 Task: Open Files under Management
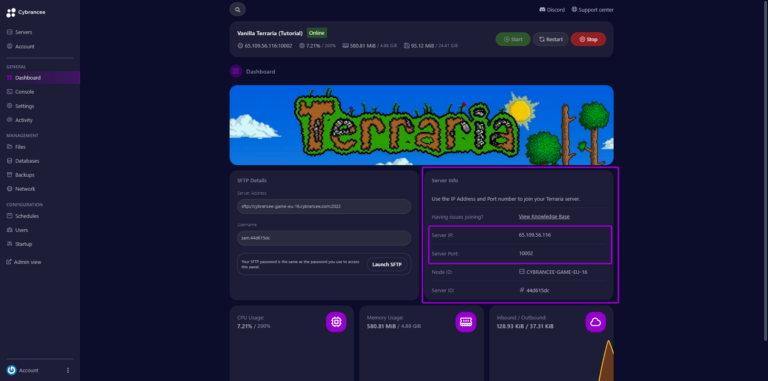click(x=16, y=147)
